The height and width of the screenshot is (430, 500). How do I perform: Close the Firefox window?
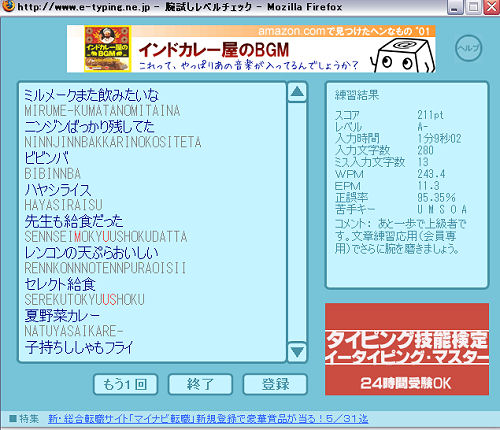pyautogui.click(x=492, y=7)
